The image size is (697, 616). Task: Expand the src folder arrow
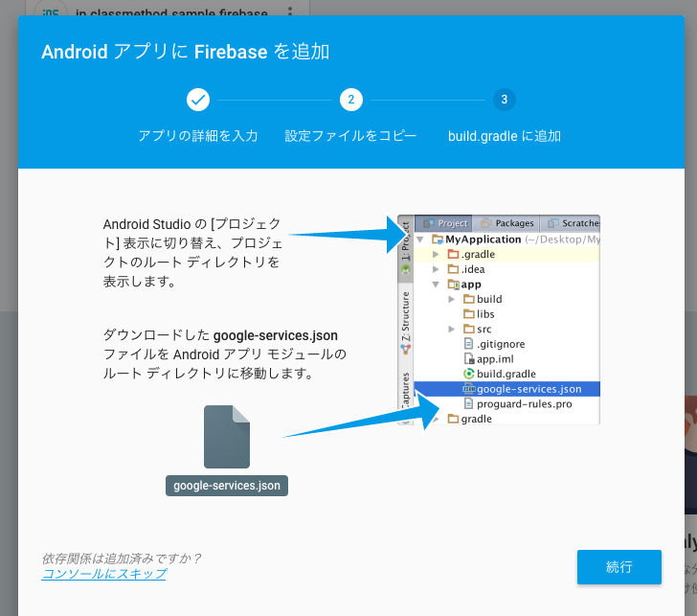[452, 329]
